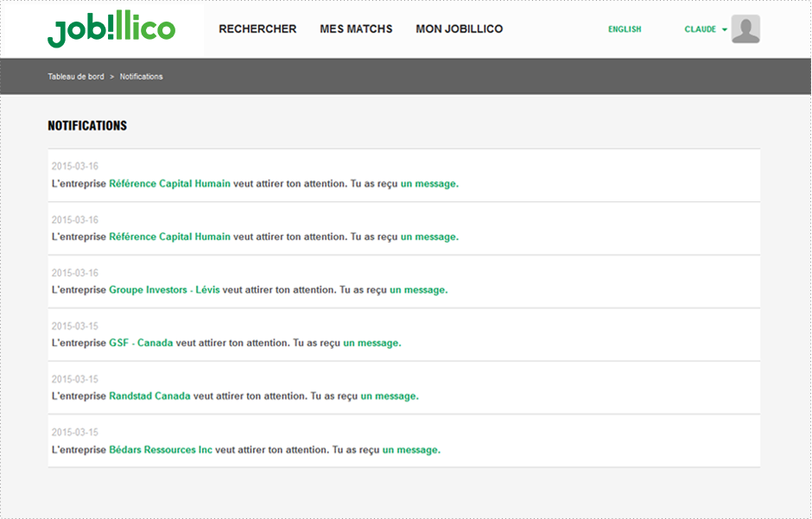Open GSF - Canada company link
Viewport: 812px width, 519px height.
point(141,343)
